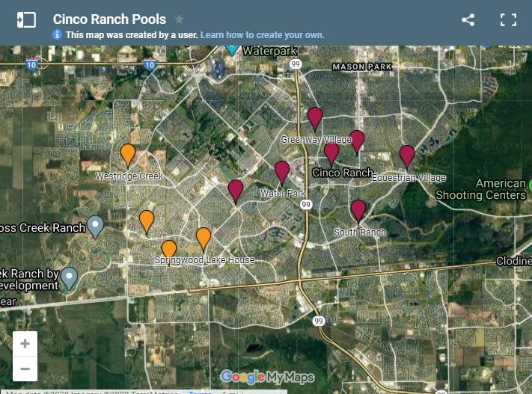
Task: Share this map using share icon
Action: click(468, 20)
